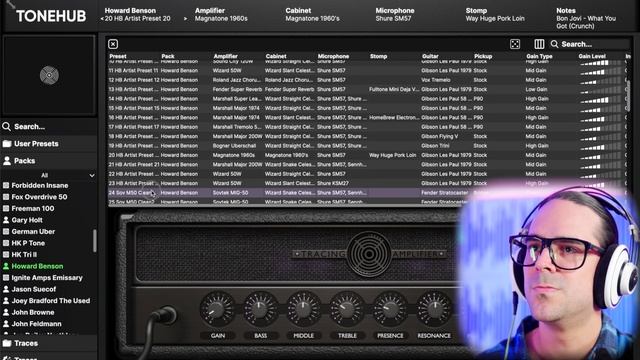Click the random preset dice icon
The image size is (640, 360).
point(515,44)
